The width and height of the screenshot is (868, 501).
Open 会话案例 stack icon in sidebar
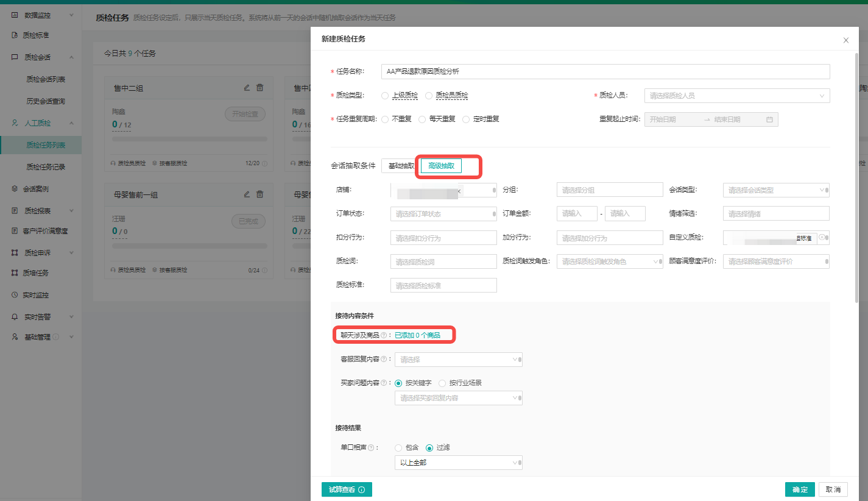point(15,189)
